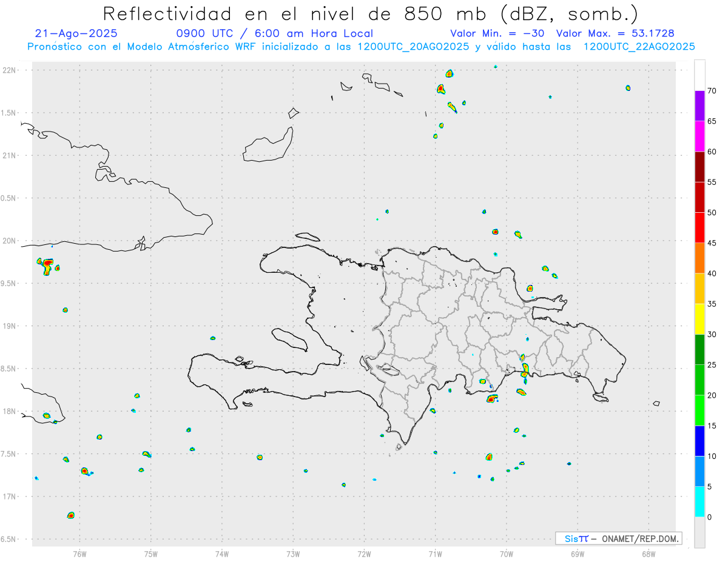The height and width of the screenshot is (562, 728).
Task: Click the colorbar value label '65'
Action: point(712,121)
